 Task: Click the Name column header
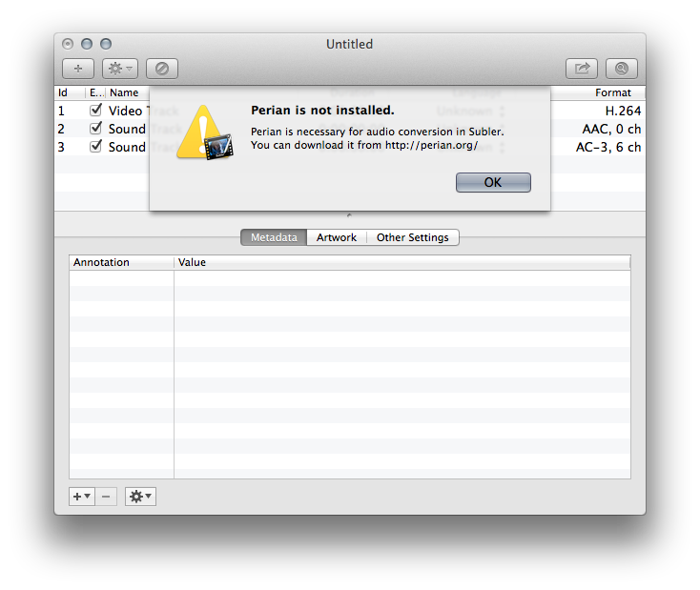coord(128,92)
